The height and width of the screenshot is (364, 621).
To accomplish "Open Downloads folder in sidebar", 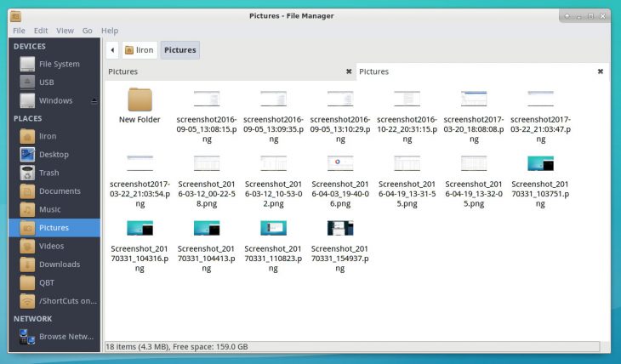I will (54, 264).
